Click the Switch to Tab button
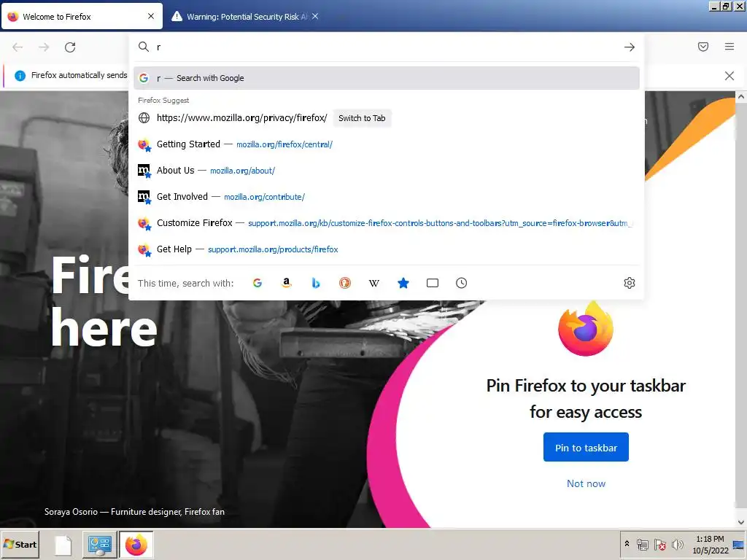This screenshot has height=560, width=747. pyautogui.click(x=362, y=118)
